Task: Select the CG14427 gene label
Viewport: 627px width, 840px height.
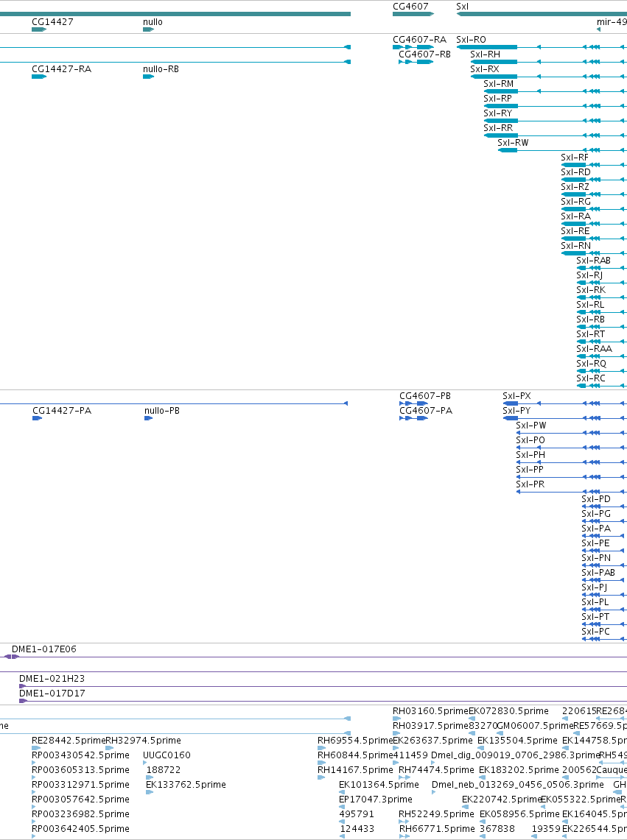Action: click(52, 22)
